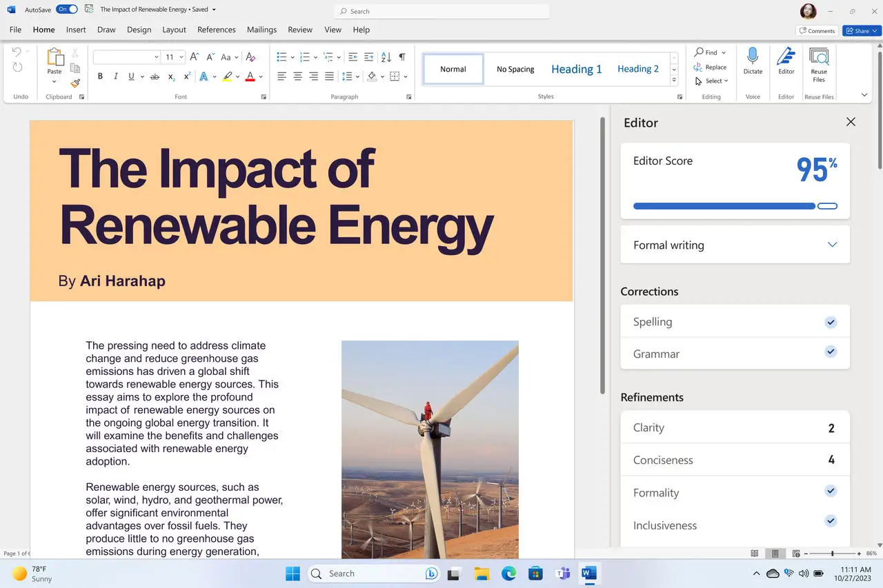Click the Bold formatting icon
Screen dimensions: 883x588
pos(100,77)
